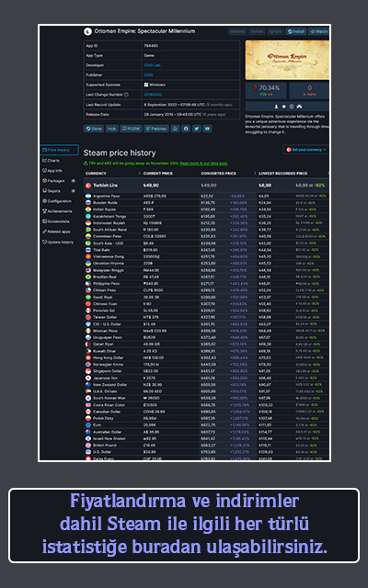Click the Euro row
368x588 pixels.
206,425
